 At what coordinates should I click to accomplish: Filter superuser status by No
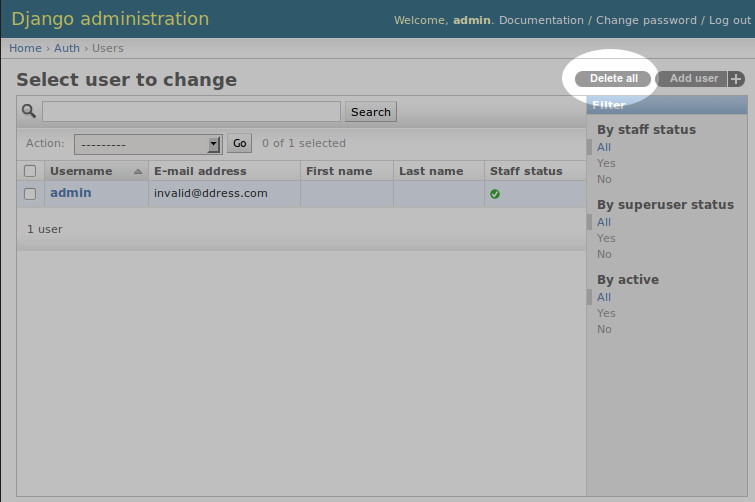pyautogui.click(x=604, y=254)
